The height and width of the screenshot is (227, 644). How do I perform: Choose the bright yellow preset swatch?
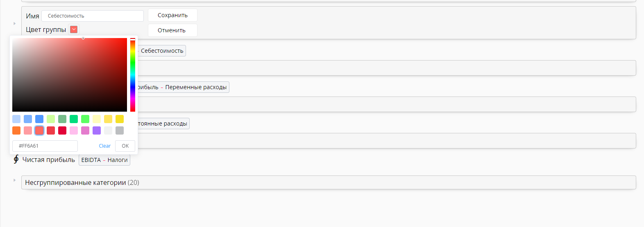tap(120, 119)
